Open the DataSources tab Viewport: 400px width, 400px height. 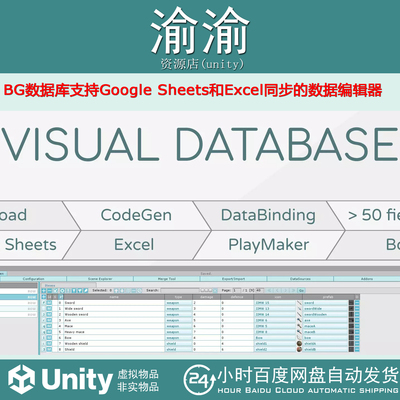click(300, 279)
